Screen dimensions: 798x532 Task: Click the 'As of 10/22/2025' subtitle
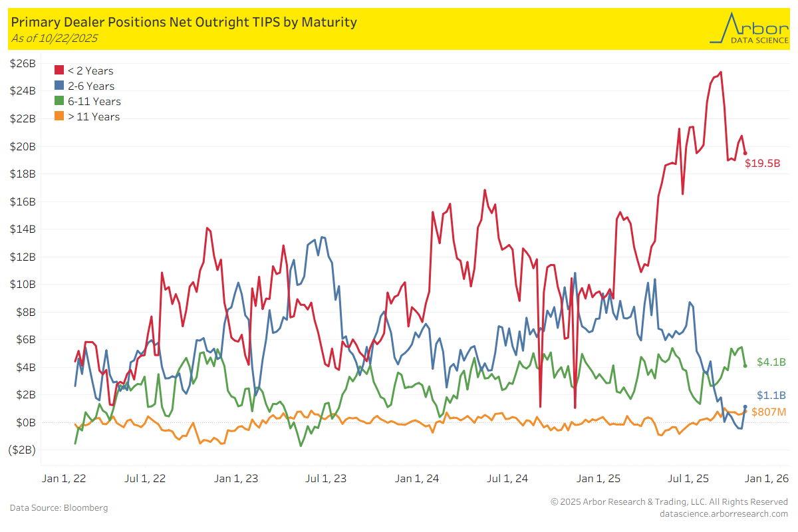point(55,38)
